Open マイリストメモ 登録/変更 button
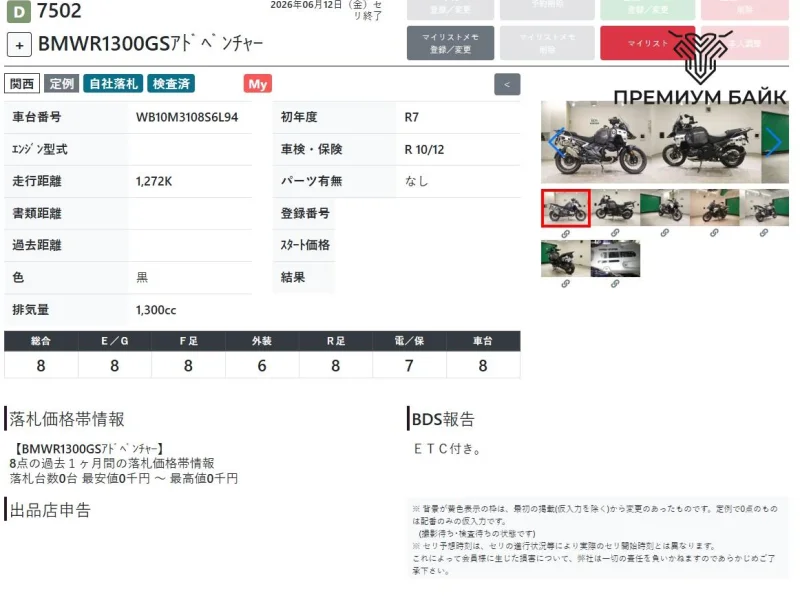Viewport: 800px width, 600px height. 450,43
